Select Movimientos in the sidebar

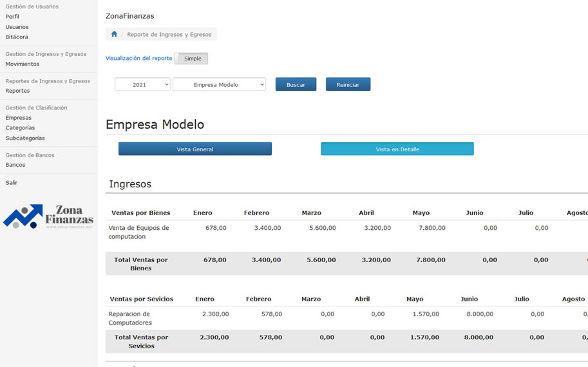(x=22, y=64)
